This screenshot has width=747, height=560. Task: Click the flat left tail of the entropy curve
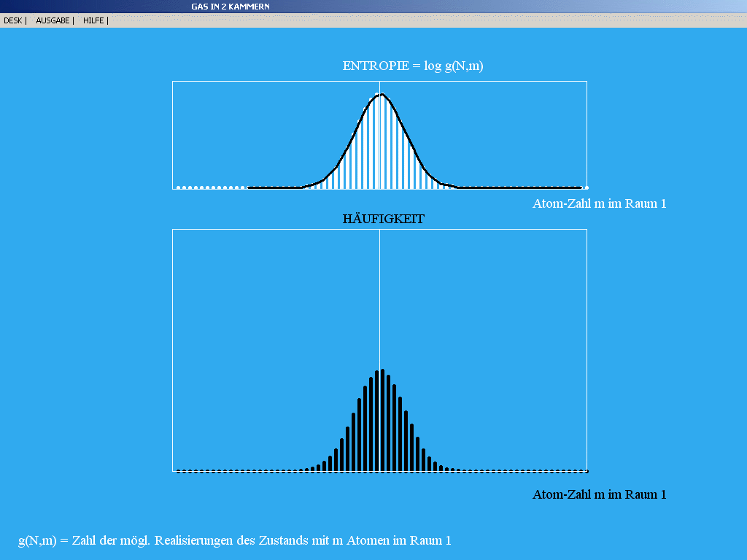(274, 187)
